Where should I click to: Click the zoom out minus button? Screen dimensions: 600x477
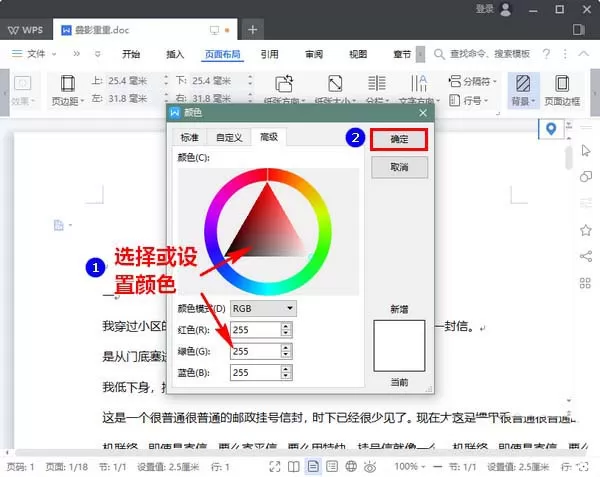click(x=438, y=467)
